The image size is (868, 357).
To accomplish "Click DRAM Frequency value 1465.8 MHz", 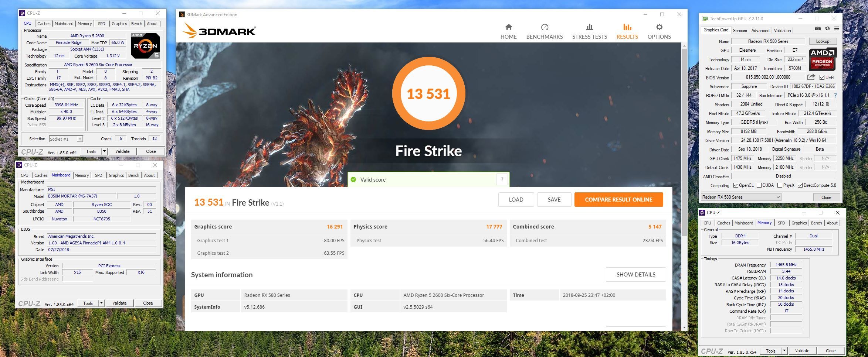I will point(786,265).
